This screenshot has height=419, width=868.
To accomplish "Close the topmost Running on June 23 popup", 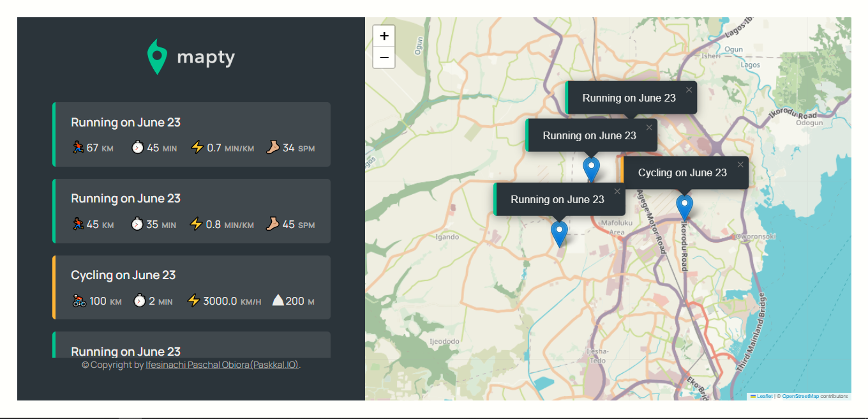I will coord(689,90).
